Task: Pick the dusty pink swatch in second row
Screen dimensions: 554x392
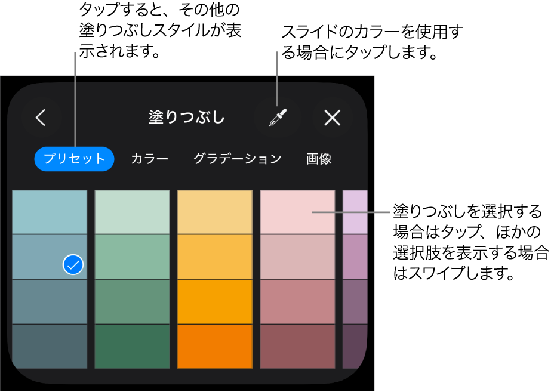Action: [297, 257]
